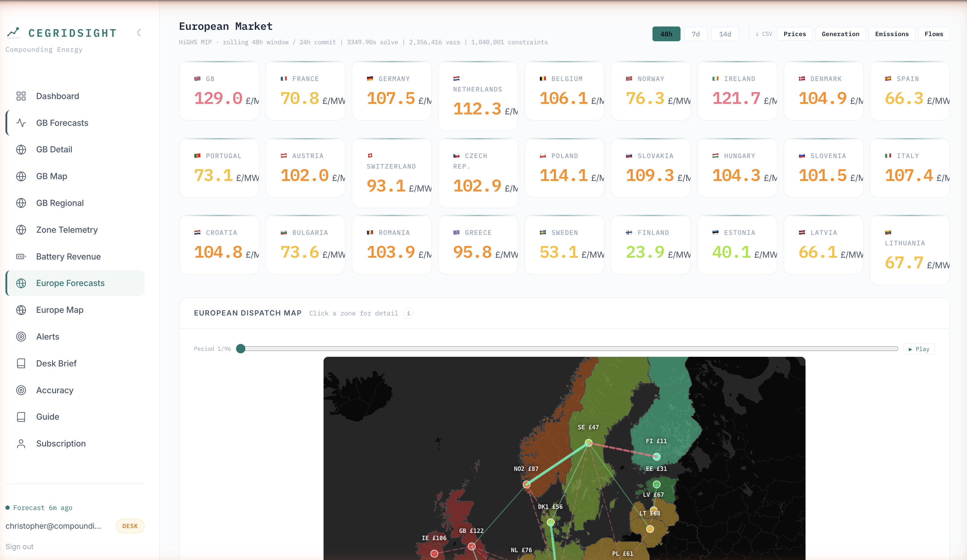Open Subscription settings page
Viewport: 967px width, 560px height.
tap(75, 444)
